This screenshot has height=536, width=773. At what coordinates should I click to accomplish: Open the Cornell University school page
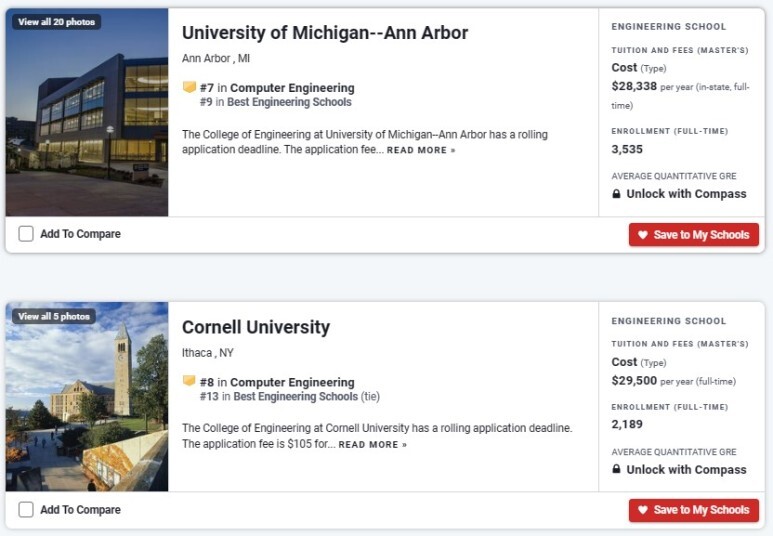(256, 327)
